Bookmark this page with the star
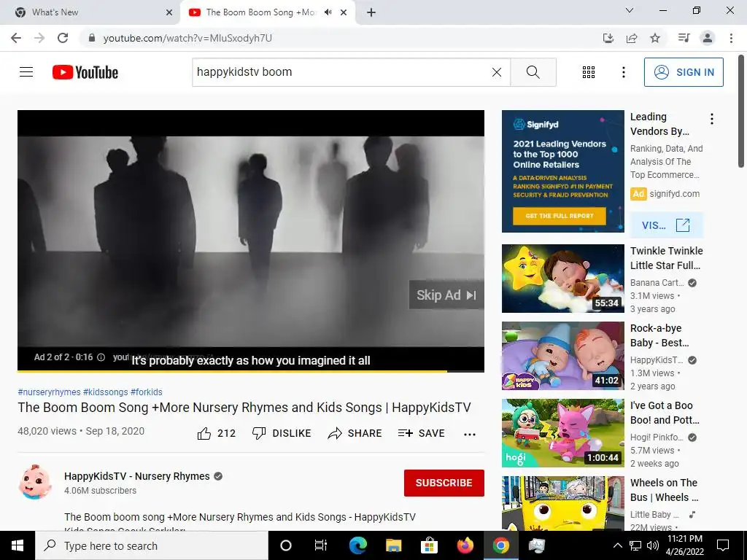747x560 pixels. [x=655, y=38]
